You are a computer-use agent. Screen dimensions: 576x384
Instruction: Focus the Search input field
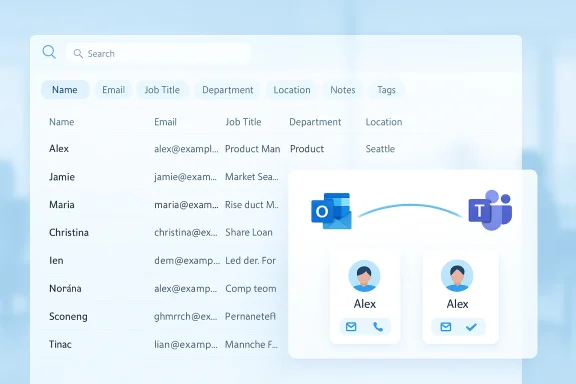point(158,53)
